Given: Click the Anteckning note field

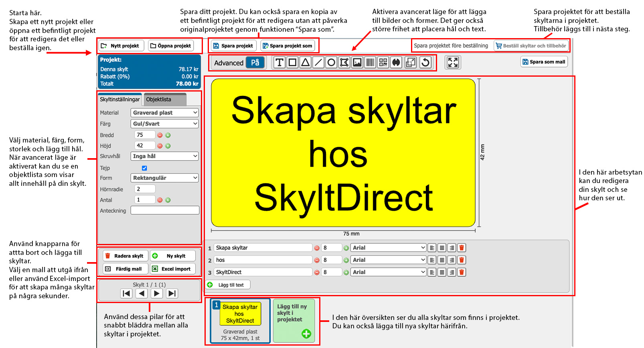Looking at the screenshot, I should (165, 210).
